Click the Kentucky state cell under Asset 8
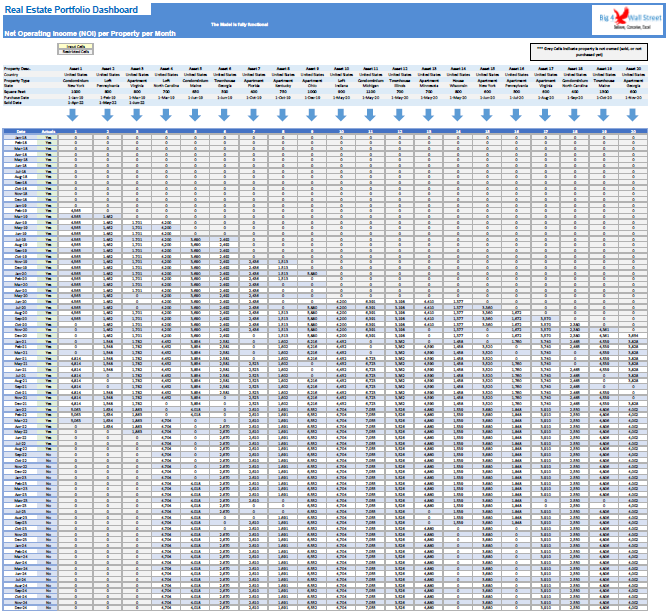This screenshot has height=616, width=666. tap(283, 85)
